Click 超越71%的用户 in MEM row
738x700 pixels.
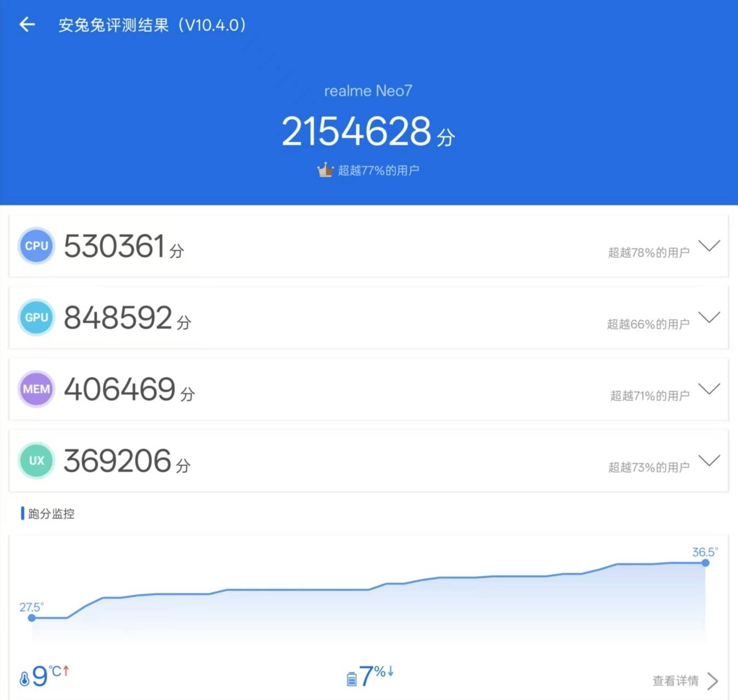[650, 396]
